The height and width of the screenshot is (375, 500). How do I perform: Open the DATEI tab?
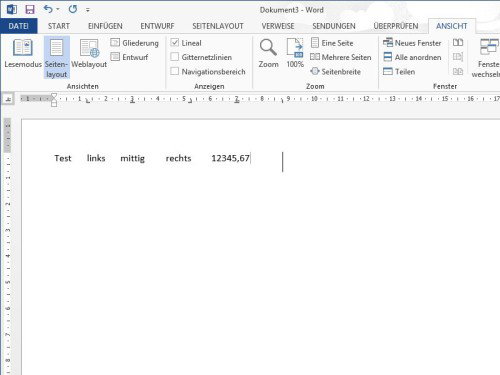(19, 26)
